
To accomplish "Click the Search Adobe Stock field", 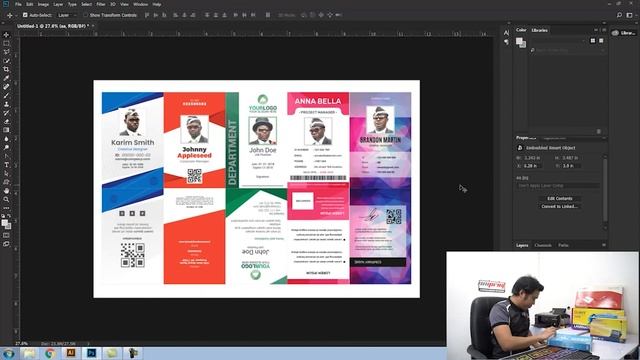I will click(x=567, y=50).
